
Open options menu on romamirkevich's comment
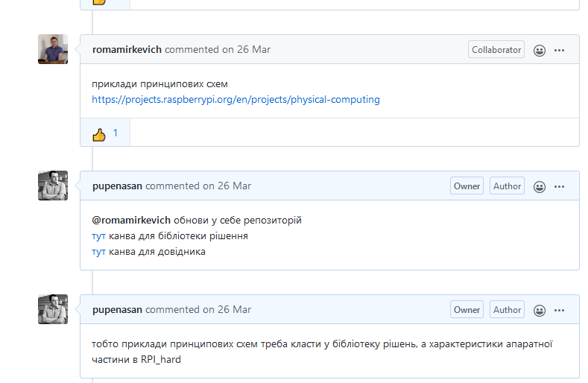pyautogui.click(x=560, y=50)
